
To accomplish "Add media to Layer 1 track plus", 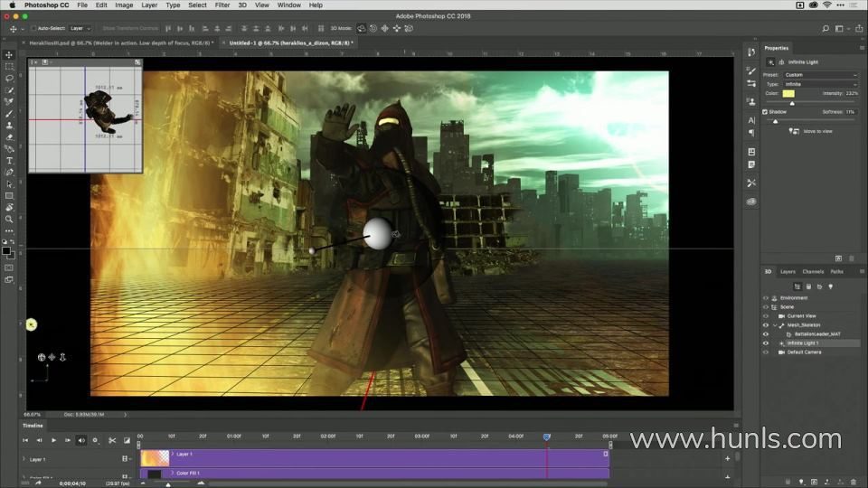I will click(x=727, y=458).
